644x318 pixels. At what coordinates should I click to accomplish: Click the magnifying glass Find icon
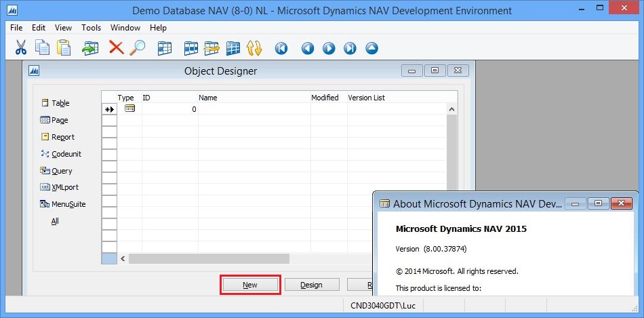[x=137, y=47]
